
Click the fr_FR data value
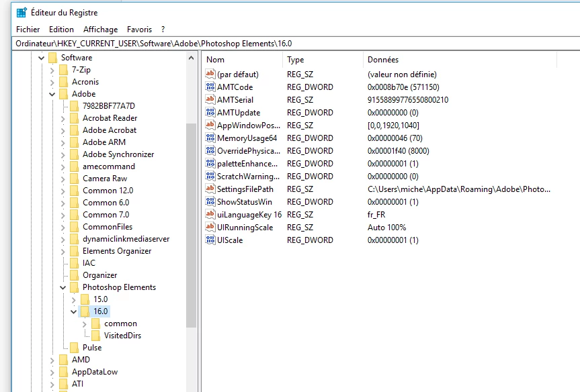[376, 215]
